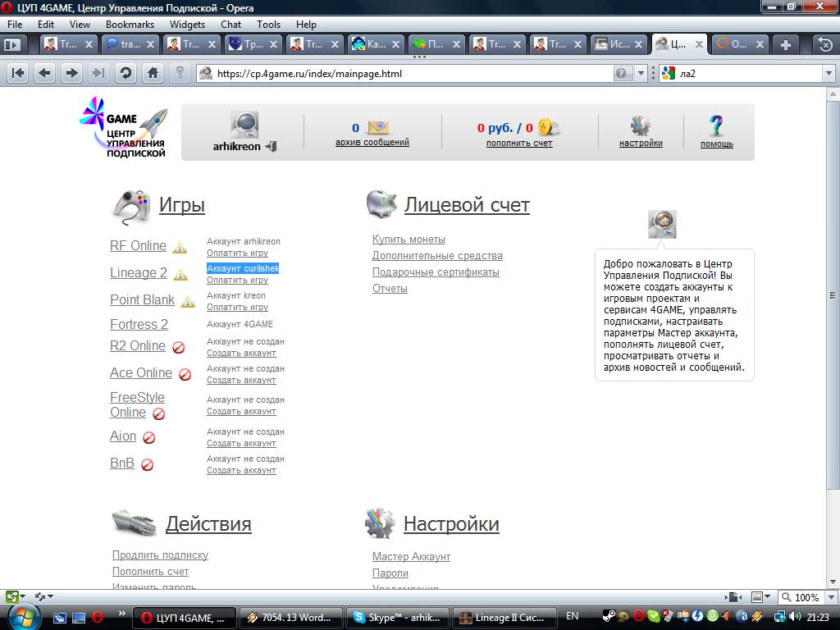Go to the Home page
This screenshot has width=840, height=630.
(153, 73)
